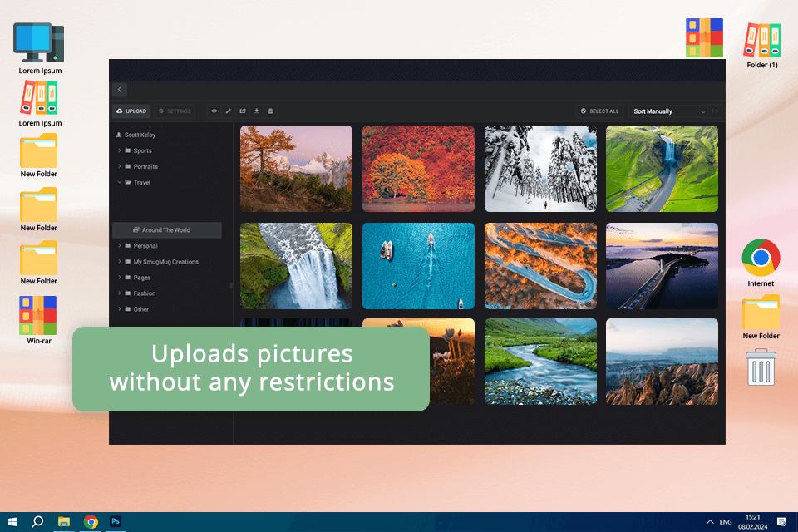
Task: Open File Explorer from the taskbar
Action: (64, 522)
